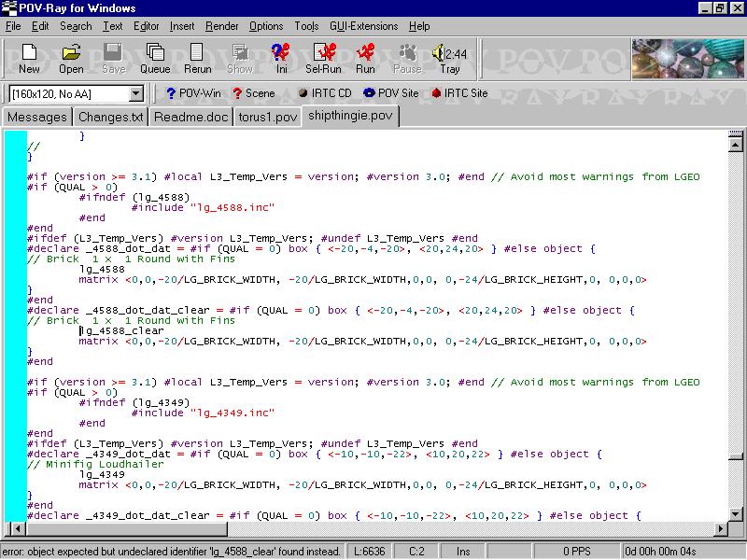
Task: Open the Render menu
Action: coord(221,26)
